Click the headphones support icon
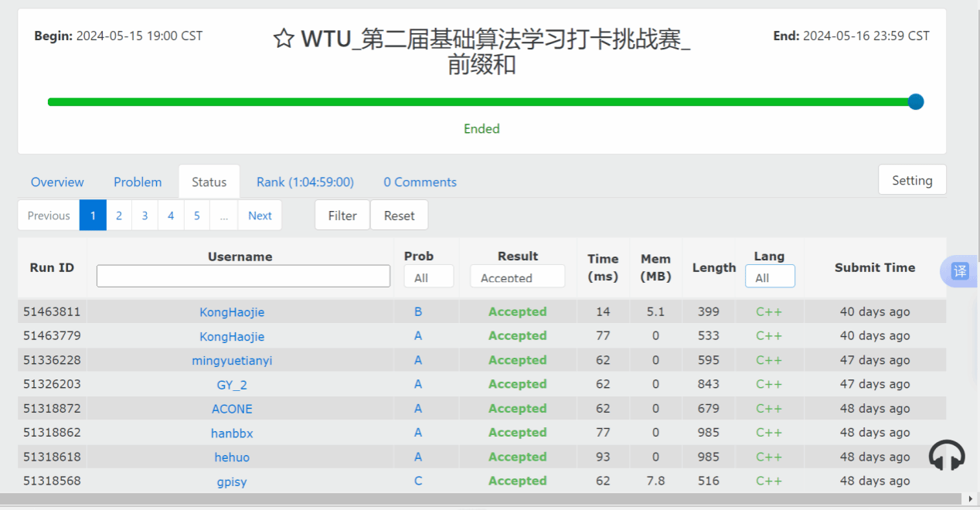Screen dimensions: 980x510 click(947, 456)
